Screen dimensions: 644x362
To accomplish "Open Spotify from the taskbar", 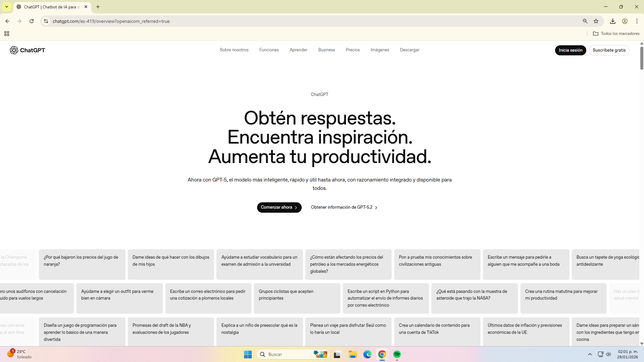I will pyautogui.click(x=397, y=354).
